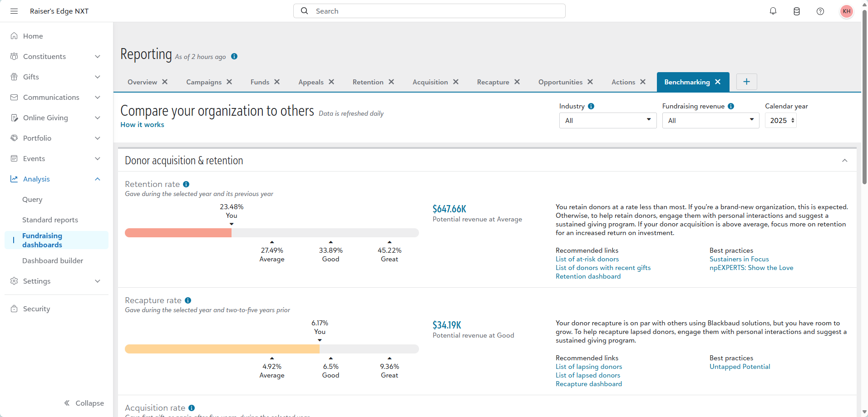
Task: Click the database icon in header
Action: click(797, 11)
